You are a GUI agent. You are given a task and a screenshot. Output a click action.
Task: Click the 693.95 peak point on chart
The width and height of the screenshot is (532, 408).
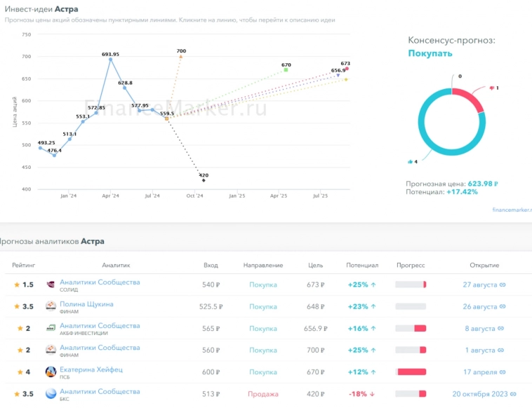[110, 60]
